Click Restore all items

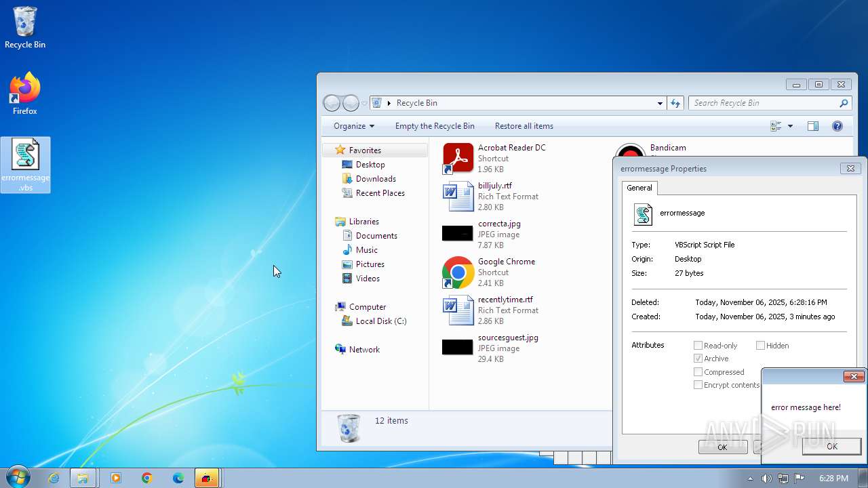click(524, 126)
